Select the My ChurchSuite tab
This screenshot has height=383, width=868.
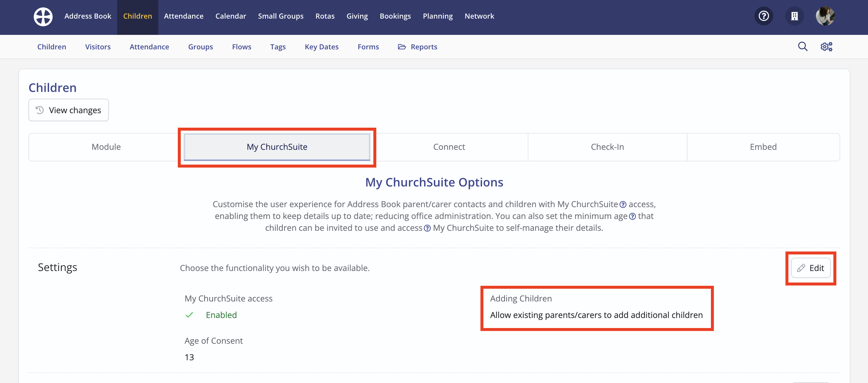[x=277, y=147]
